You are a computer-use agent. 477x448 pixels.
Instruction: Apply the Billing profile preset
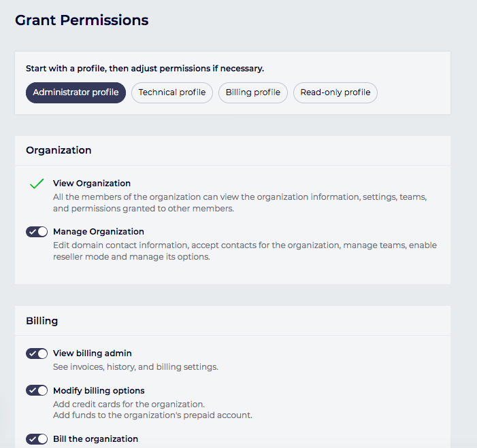click(x=253, y=92)
